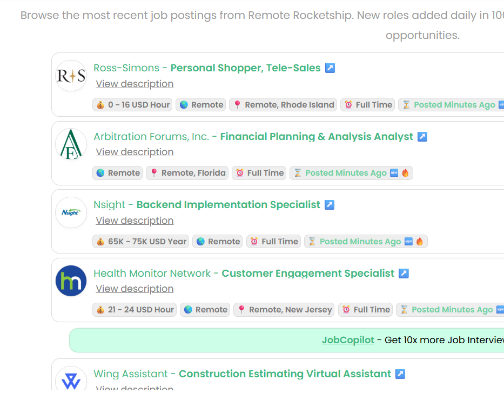
Task: Open the JobCopilot link in banner
Action: tap(348, 340)
